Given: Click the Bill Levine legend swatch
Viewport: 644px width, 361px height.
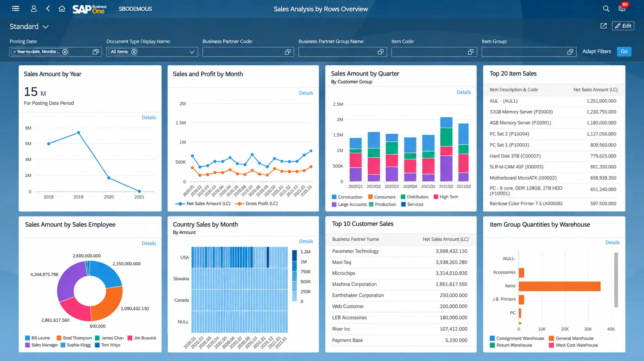Looking at the screenshot, I should tap(27, 338).
